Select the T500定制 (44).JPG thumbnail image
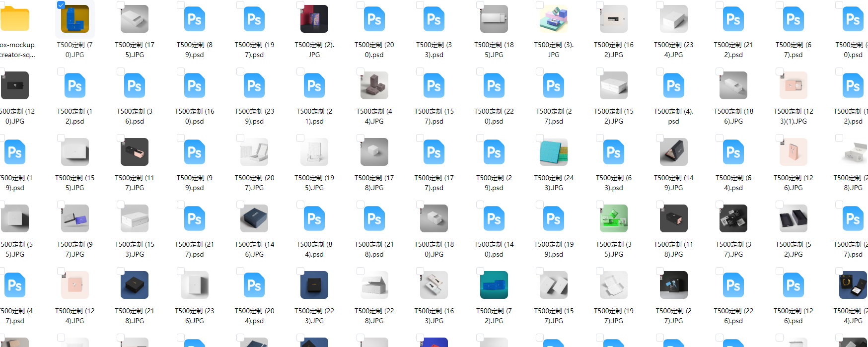Image resolution: width=868 pixels, height=347 pixels. tap(374, 85)
